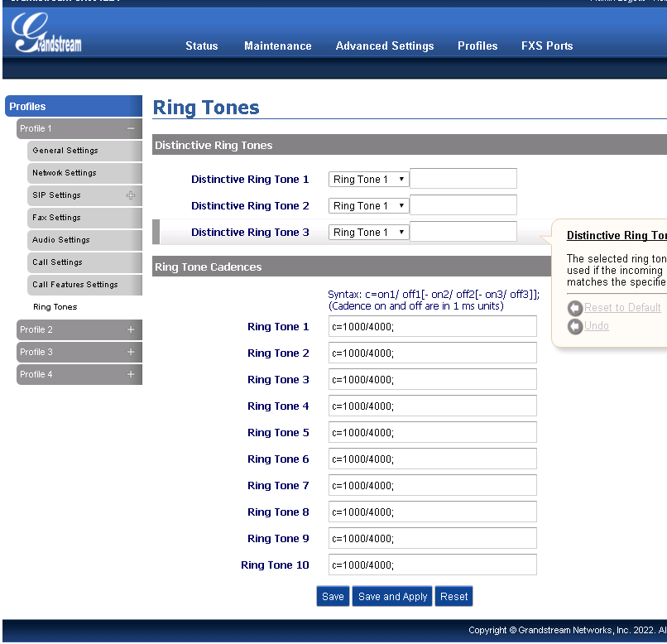Click the Save button
The width and height of the screenshot is (667, 644).
click(x=333, y=596)
